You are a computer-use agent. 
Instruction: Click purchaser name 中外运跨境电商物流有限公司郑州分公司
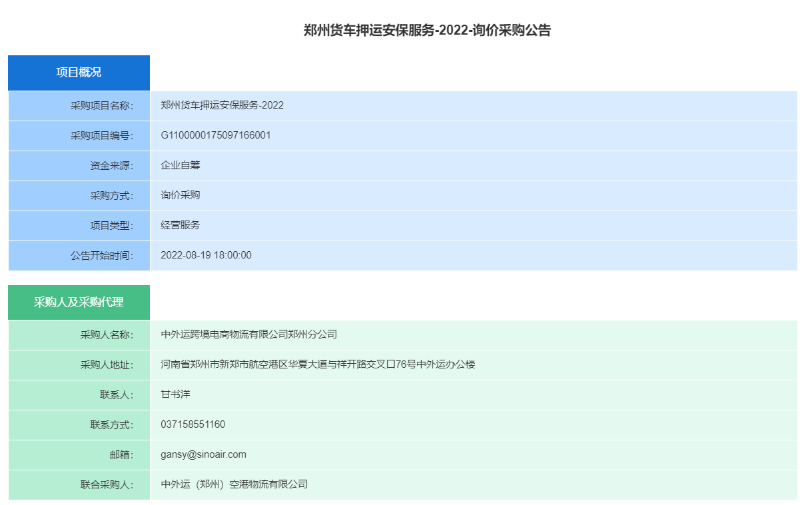(249, 334)
